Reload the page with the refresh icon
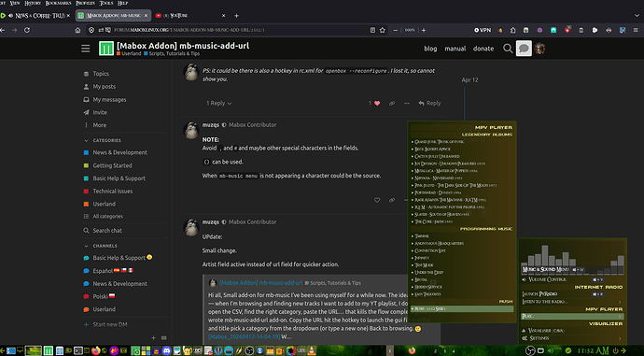Image resolution: width=644 pixels, height=356 pixels. tap(27, 30)
